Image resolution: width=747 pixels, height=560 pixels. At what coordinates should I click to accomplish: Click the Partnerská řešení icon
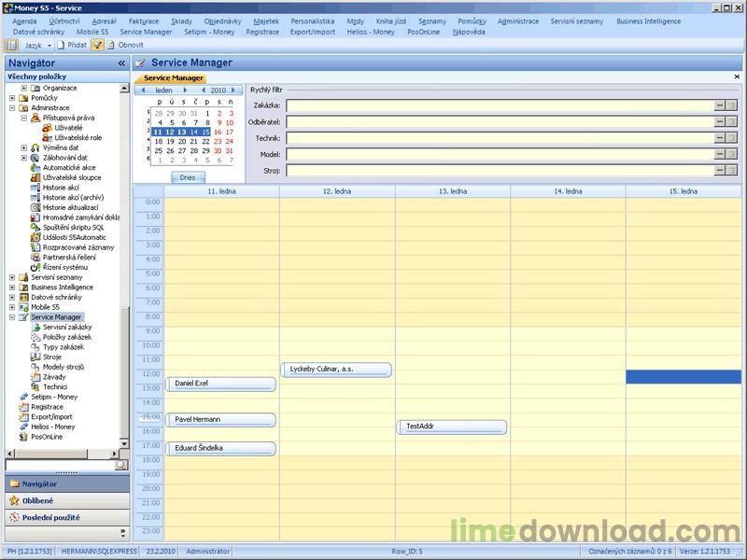(x=35, y=258)
